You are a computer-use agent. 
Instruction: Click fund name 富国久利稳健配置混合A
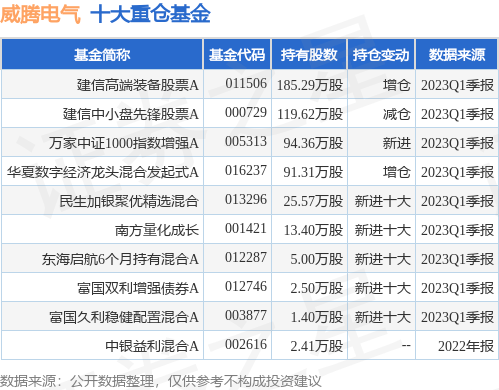[124, 317]
